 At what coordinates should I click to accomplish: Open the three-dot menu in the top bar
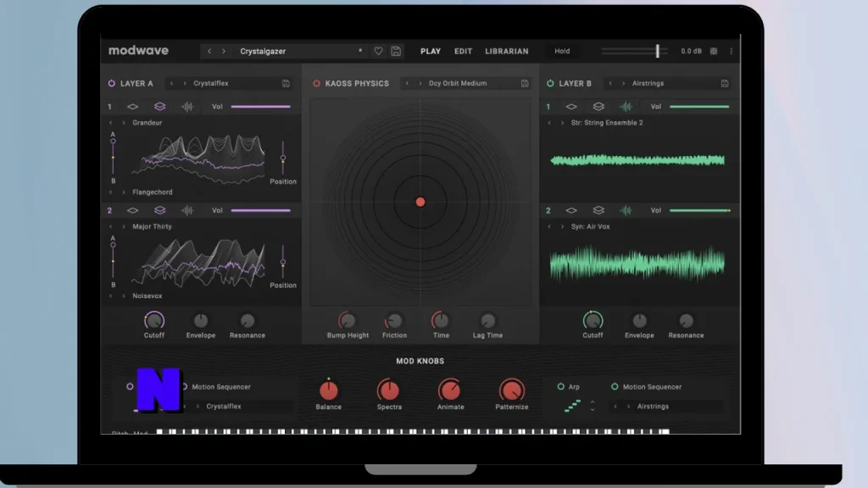732,51
